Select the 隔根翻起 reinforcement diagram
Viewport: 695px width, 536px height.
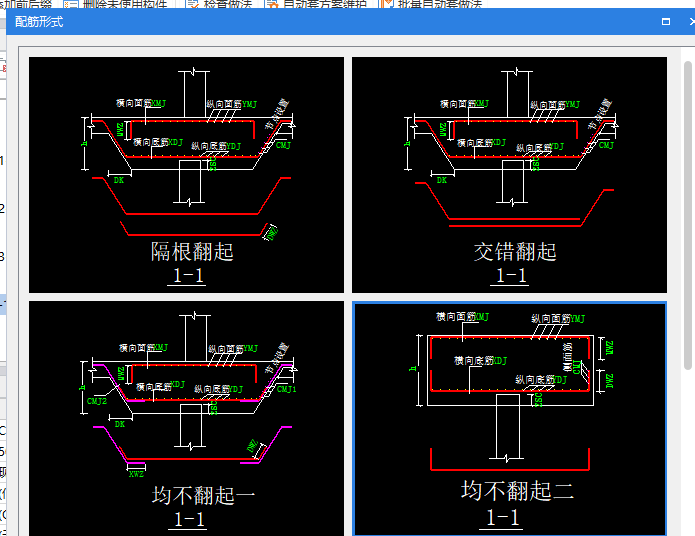(x=186, y=175)
